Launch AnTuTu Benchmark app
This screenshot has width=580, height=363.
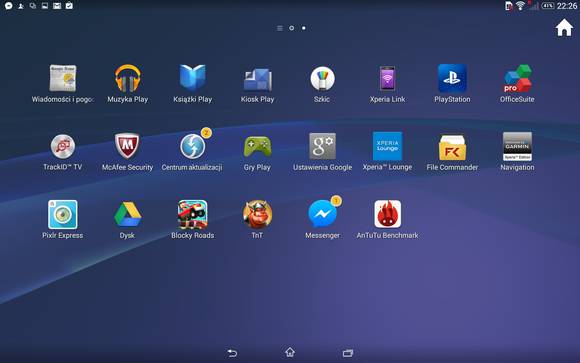click(387, 214)
